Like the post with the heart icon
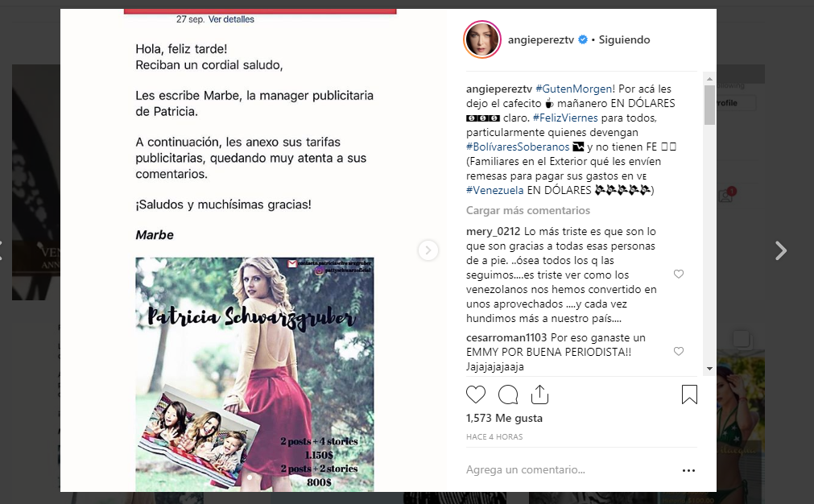 (x=476, y=395)
